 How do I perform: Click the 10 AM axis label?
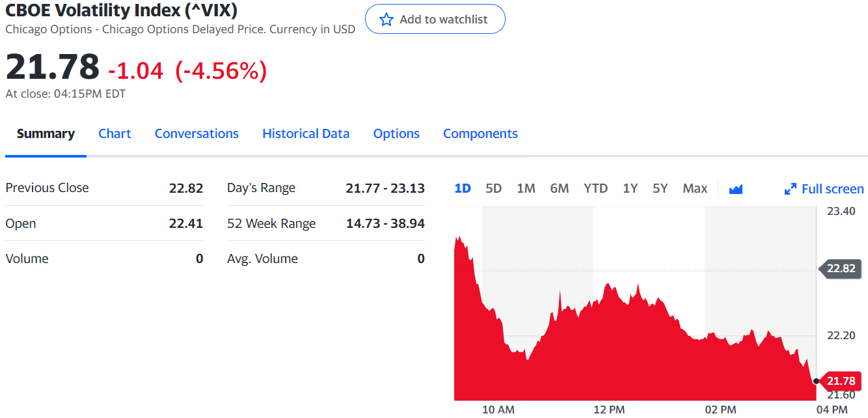[498, 410]
